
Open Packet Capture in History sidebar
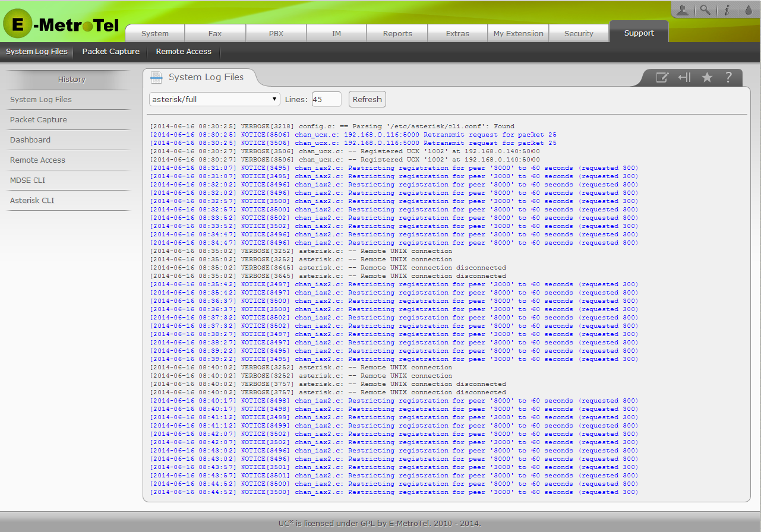pyautogui.click(x=68, y=120)
